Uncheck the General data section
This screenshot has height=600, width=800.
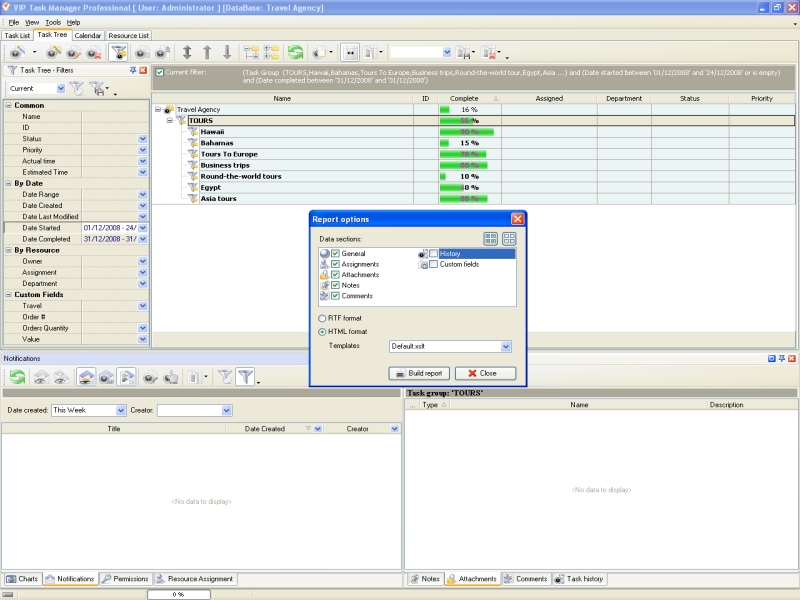pos(335,254)
